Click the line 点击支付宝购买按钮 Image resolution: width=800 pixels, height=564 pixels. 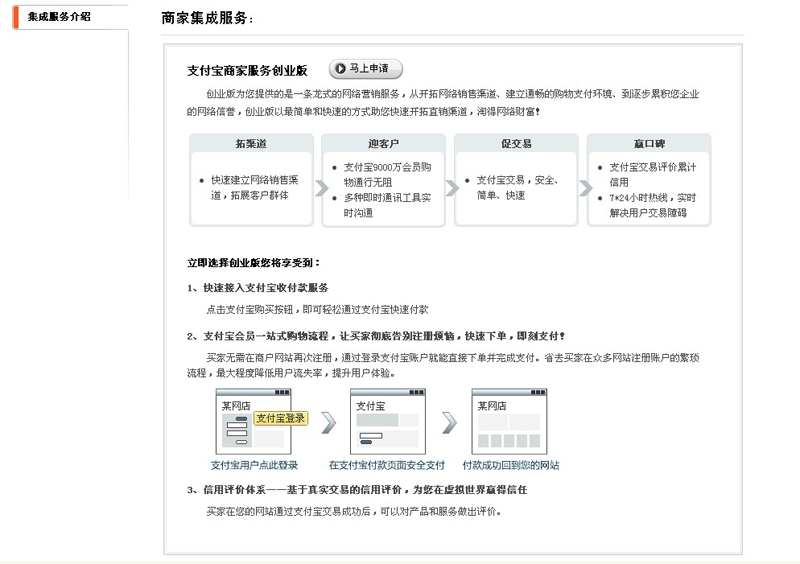(x=317, y=309)
